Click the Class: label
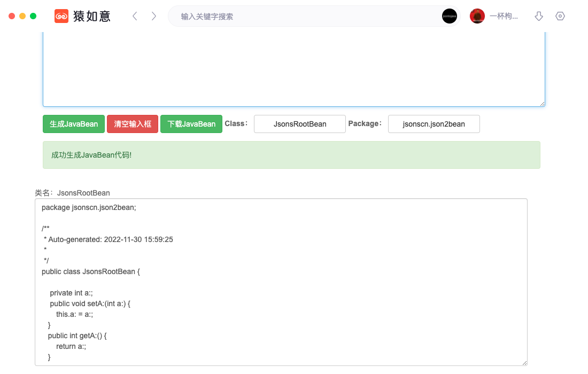 coord(236,123)
